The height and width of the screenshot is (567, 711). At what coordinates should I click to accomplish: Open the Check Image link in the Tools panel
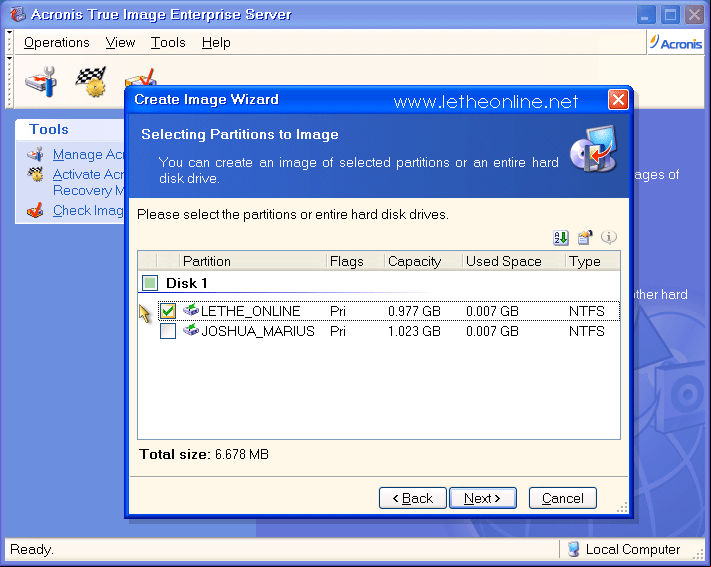(88, 210)
